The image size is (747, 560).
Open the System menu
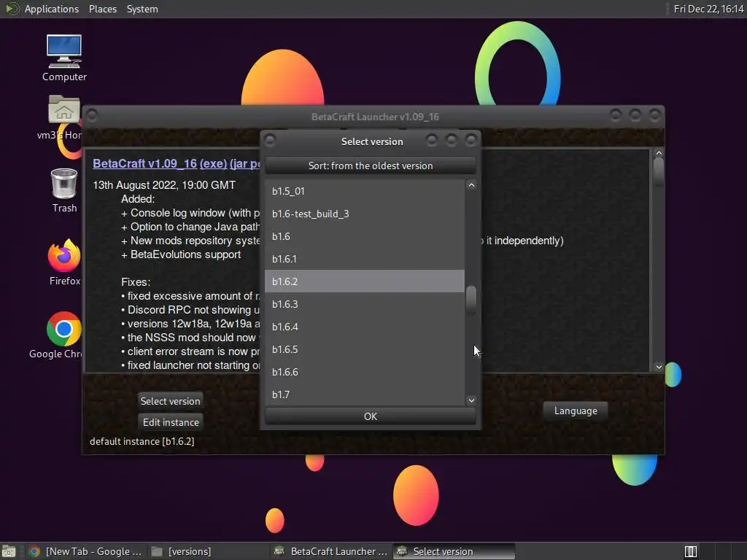pyautogui.click(x=142, y=9)
